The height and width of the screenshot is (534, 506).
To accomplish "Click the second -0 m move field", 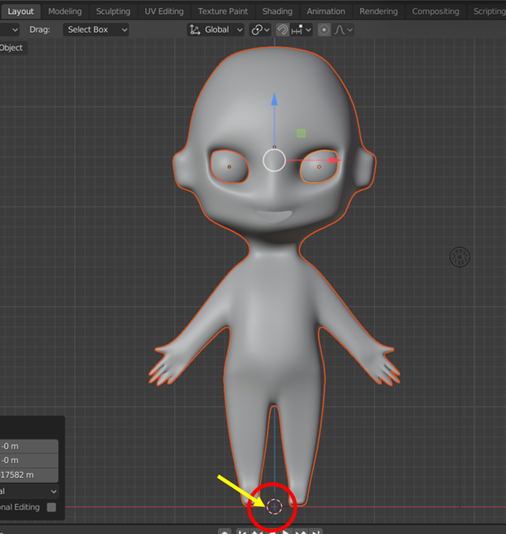I will point(29,460).
